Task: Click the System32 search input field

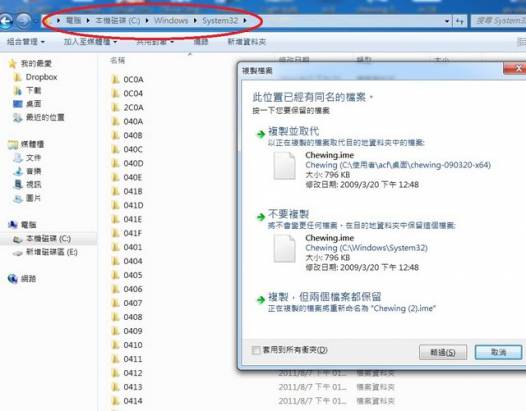Action: pos(499,21)
